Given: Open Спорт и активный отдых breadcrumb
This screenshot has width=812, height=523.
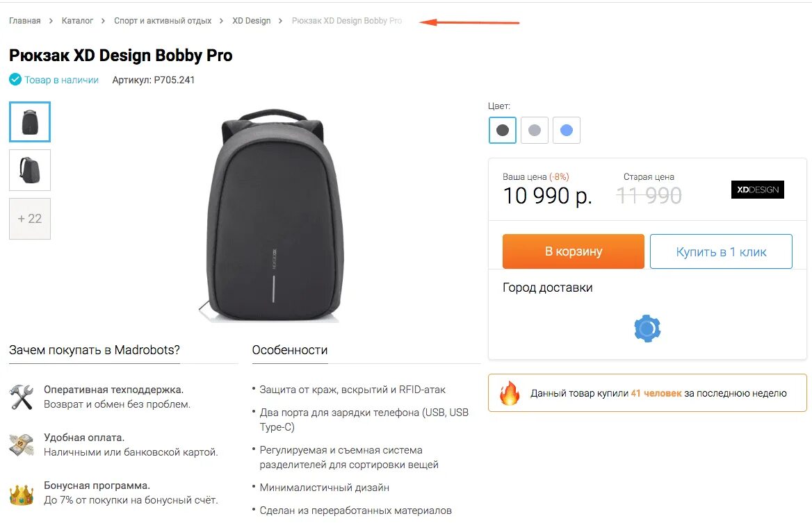Looking at the screenshot, I should coord(163,21).
